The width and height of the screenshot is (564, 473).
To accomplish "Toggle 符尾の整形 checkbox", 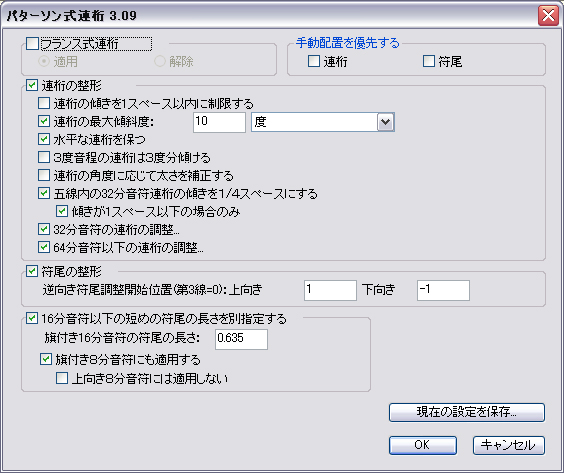I will [32, 271].
